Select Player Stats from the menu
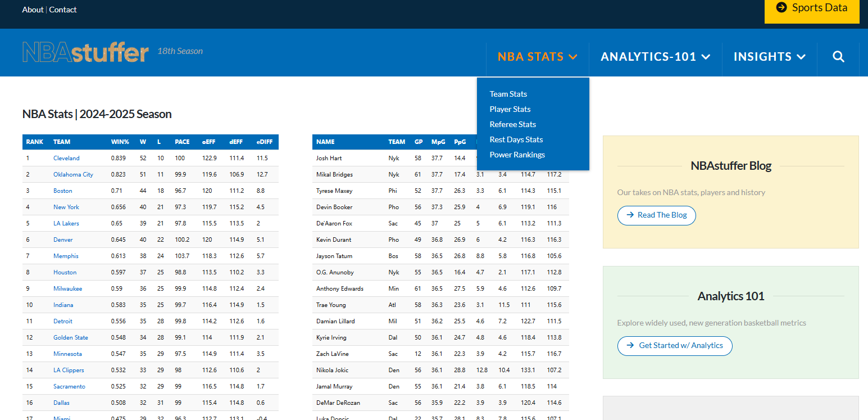Screen dimensions: 868x420 [x=510, y=109]
